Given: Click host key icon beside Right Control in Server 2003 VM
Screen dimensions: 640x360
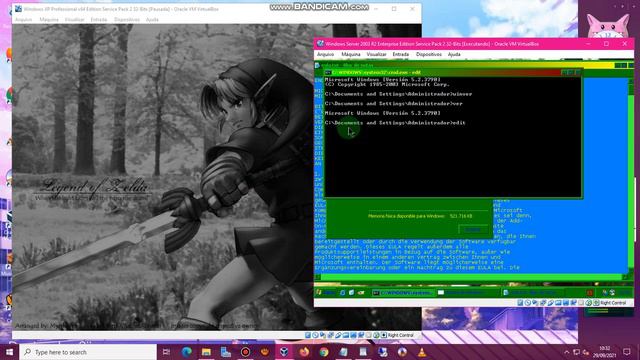Looking at the screenshot, I should (596, 303).
